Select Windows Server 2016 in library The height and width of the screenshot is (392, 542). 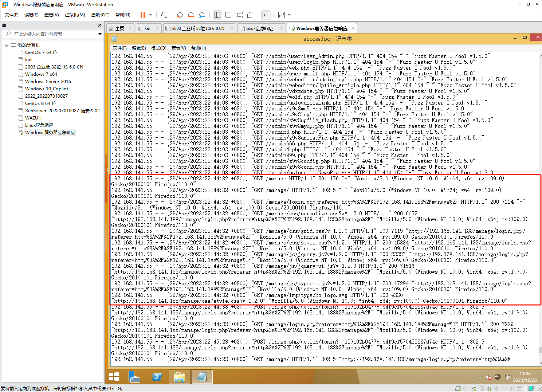pyautogui.click(x=45, y=82)
